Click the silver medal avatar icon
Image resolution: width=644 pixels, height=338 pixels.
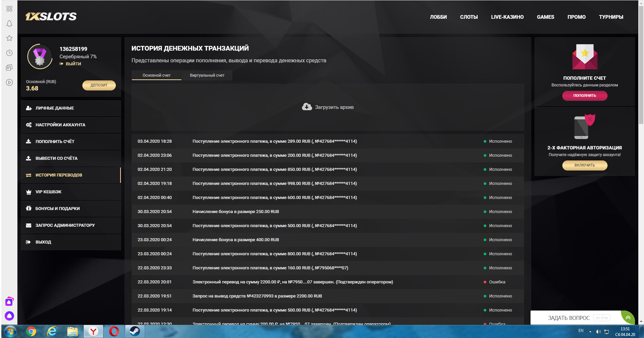point(40,57)
